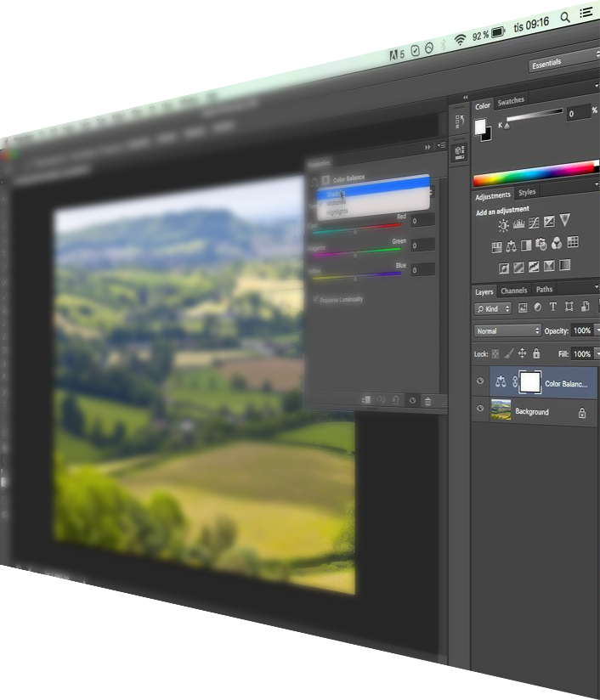
Task: Add a Brightness/Contrast adjustment
Action: click(503, 225)
